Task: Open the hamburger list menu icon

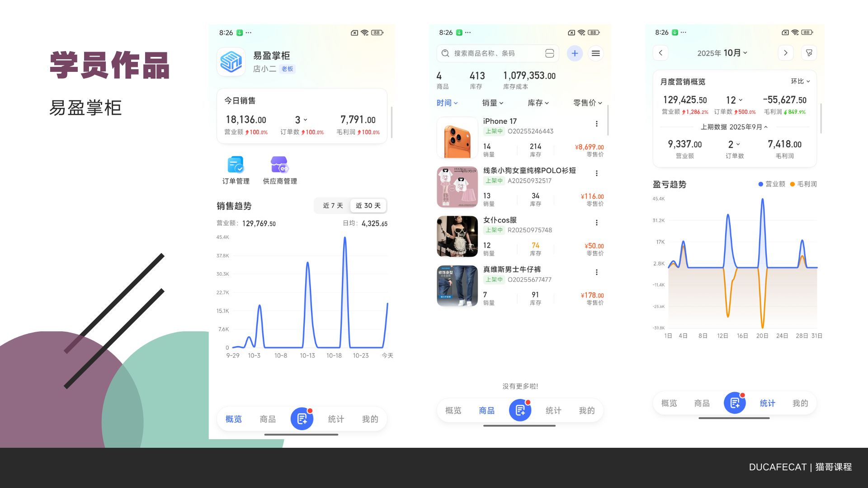Action: click(596, 53)
